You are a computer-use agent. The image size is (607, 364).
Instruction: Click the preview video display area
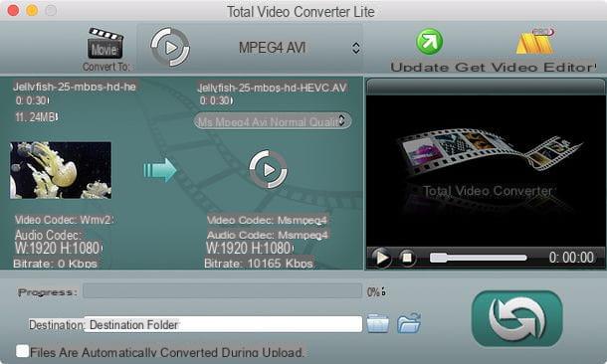tap(486, 170)
